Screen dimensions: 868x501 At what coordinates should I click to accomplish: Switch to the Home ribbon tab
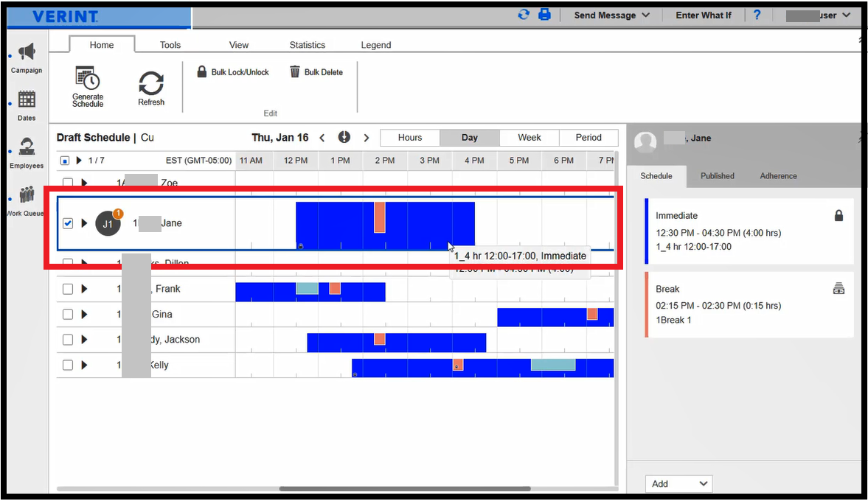(x=102, y=45)
